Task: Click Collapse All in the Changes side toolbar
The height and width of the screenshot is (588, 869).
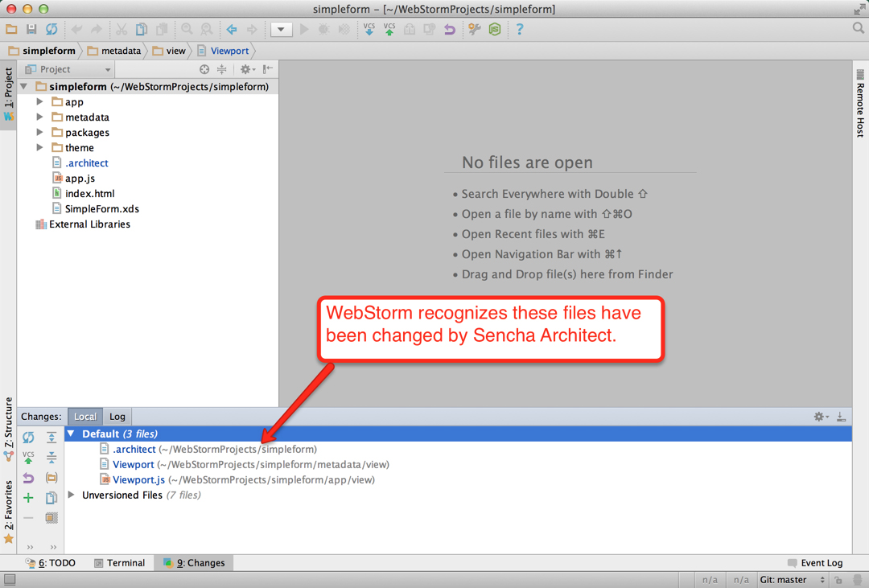Action: click(51, 458)
